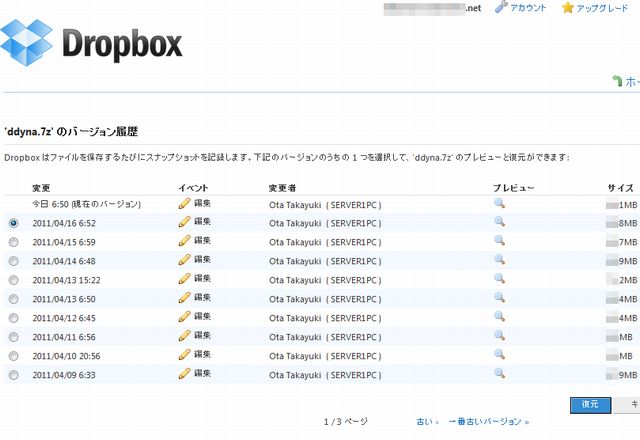The image size is (640, 440).
Task: Open the アップグレード link
Action: [602, 8]
